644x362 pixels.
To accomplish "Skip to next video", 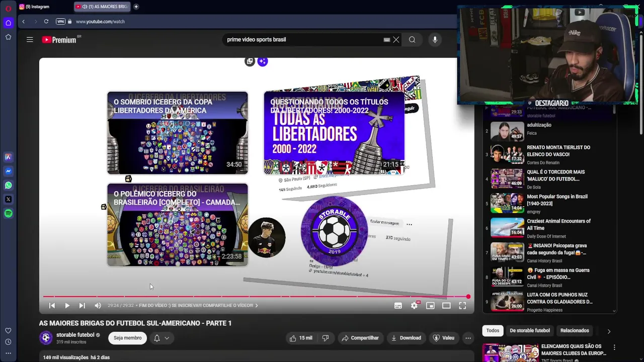I will (82, 305).
